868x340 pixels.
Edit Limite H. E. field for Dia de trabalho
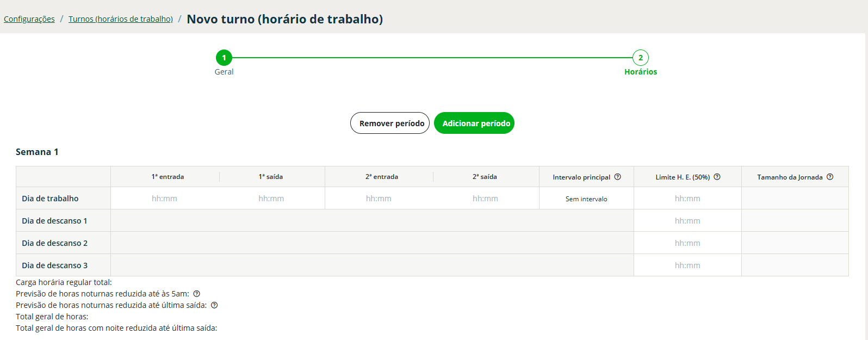(687, 199)
